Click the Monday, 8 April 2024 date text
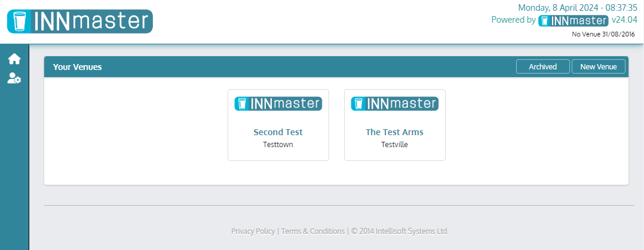The width and height of the screenshot is (644, 250). tap(578, 8)
